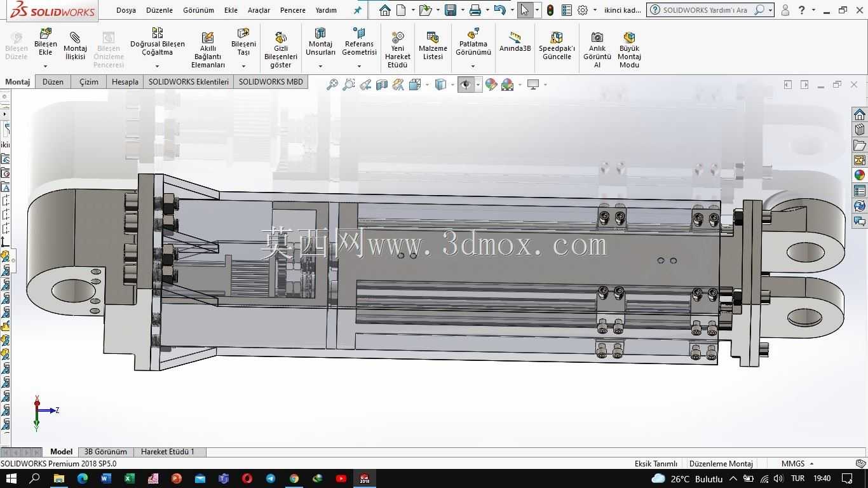Click the Home icon in title toolbar
868x488 pixels.
tap(384, 10)
